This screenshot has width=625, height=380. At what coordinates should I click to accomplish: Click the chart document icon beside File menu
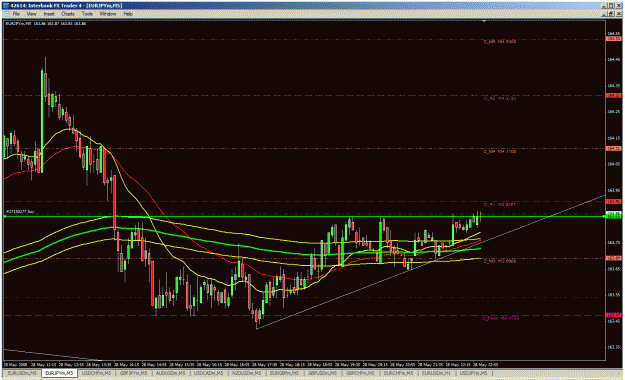[x=6, y=14]
